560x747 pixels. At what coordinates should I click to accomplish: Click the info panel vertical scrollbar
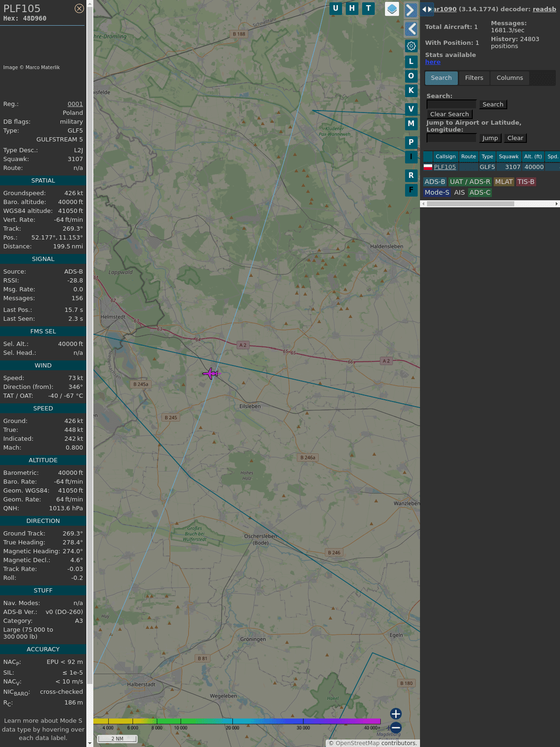click(x=90, y=345)
